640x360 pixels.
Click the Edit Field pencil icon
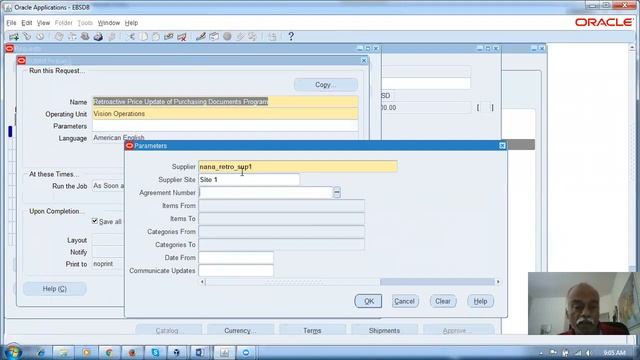201,37
